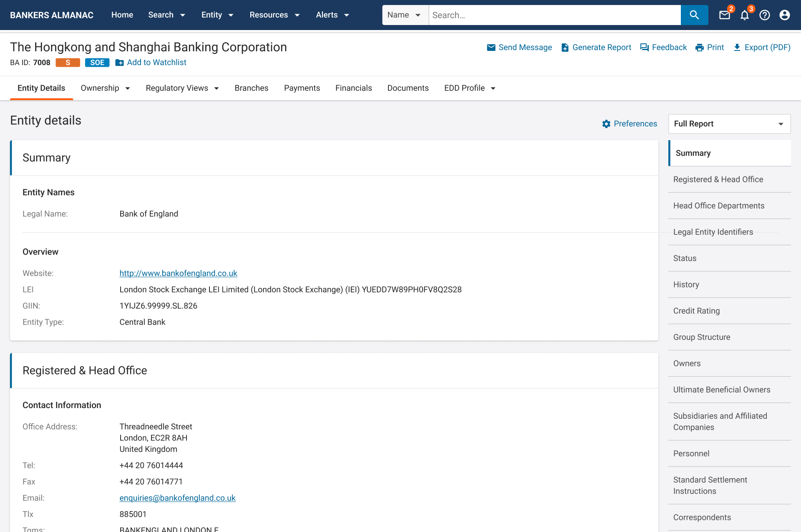Open the bankofengland.co.uk website link
Screen dimensions: 801x532
point(178,273)
